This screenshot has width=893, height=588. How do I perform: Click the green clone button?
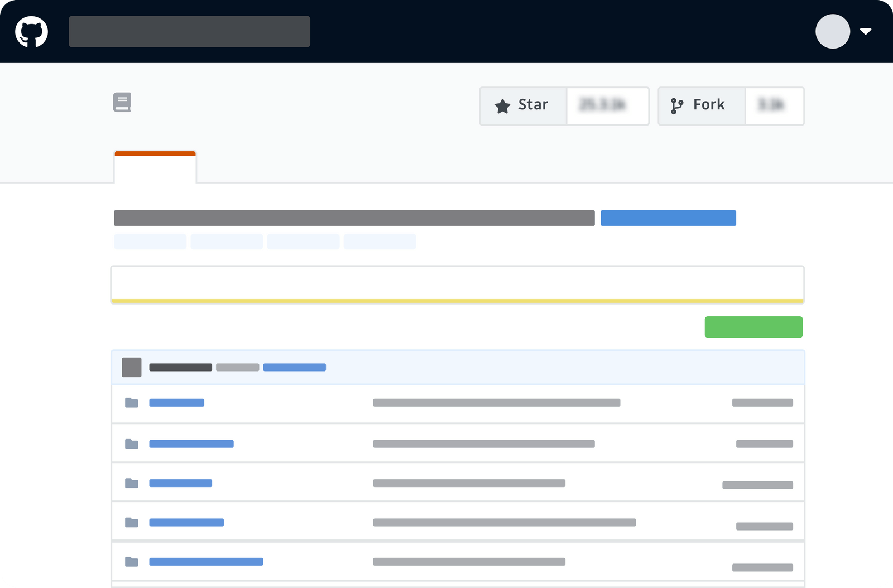pos(753,326)
